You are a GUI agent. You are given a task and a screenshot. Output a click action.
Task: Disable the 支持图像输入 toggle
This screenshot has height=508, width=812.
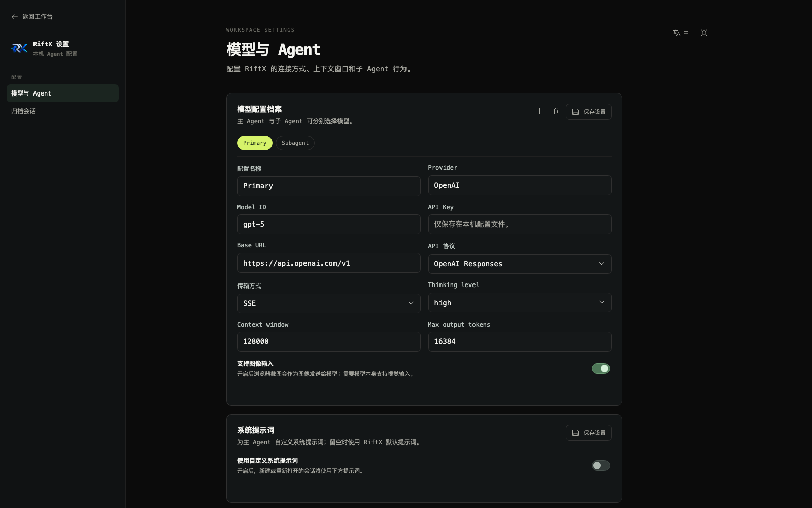coord(601,369)
